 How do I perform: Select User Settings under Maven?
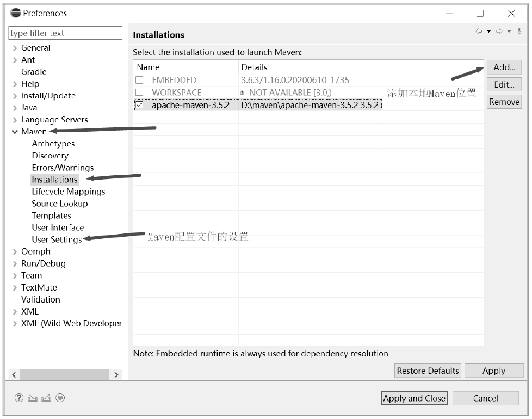click(57, 239)
